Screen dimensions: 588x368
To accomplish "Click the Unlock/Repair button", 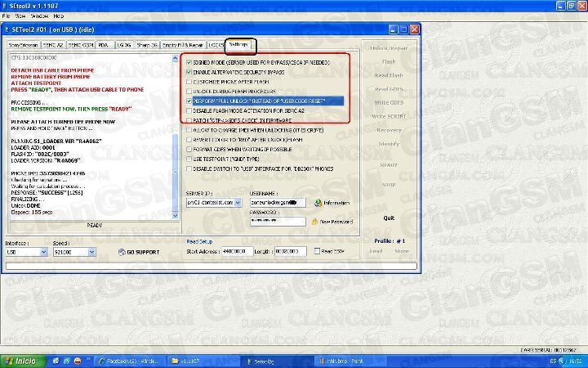I will (x=389, y=48).
